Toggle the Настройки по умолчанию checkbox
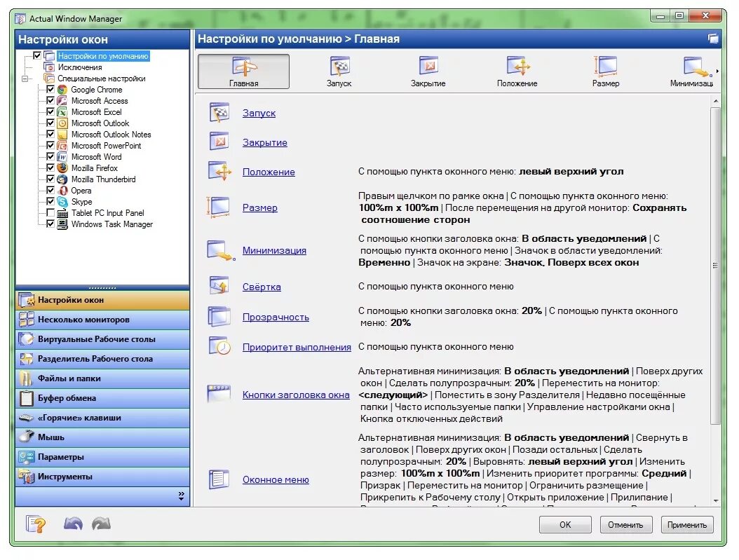This screenshot has height=560, width=739. click(37, 55)
